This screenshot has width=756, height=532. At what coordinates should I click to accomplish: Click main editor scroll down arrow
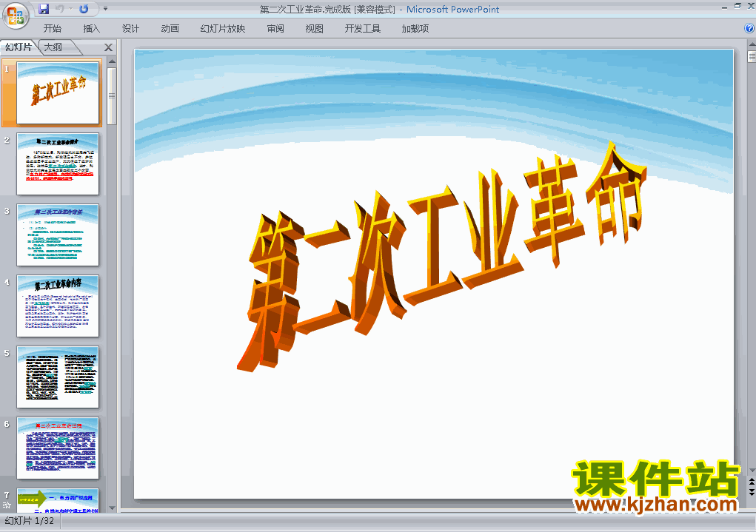(752, 471)
